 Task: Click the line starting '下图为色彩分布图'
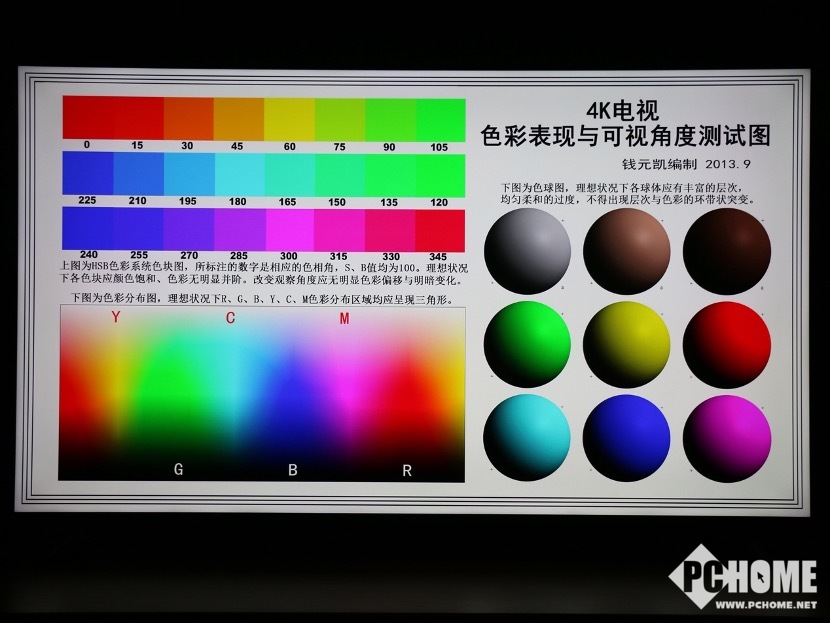tap(263, 299)
